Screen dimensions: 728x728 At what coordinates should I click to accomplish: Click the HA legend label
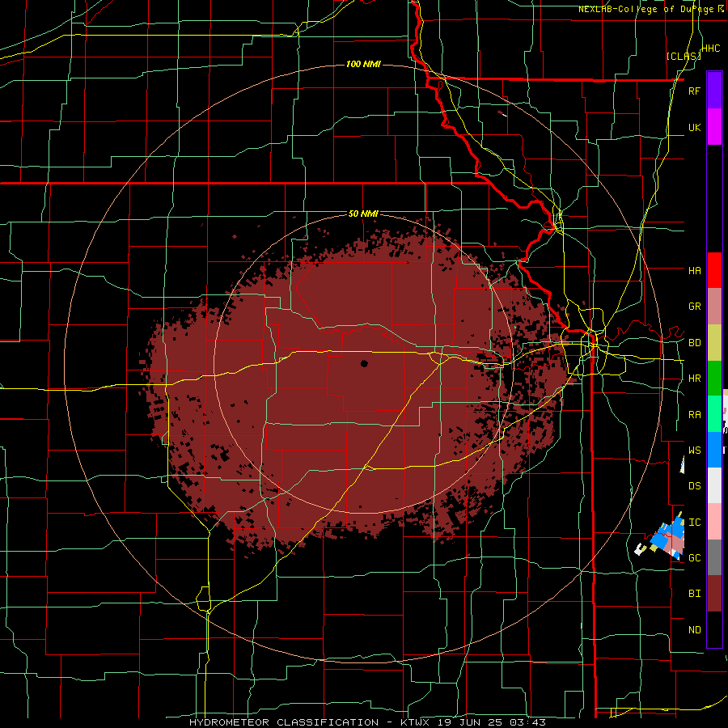[x=694, y=271]
